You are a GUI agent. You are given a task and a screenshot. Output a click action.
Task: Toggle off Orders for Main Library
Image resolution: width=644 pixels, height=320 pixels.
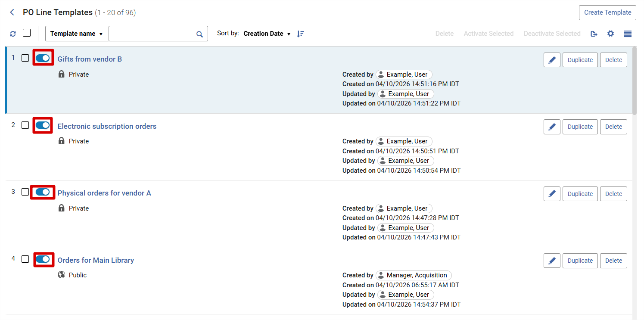(43, 259)
